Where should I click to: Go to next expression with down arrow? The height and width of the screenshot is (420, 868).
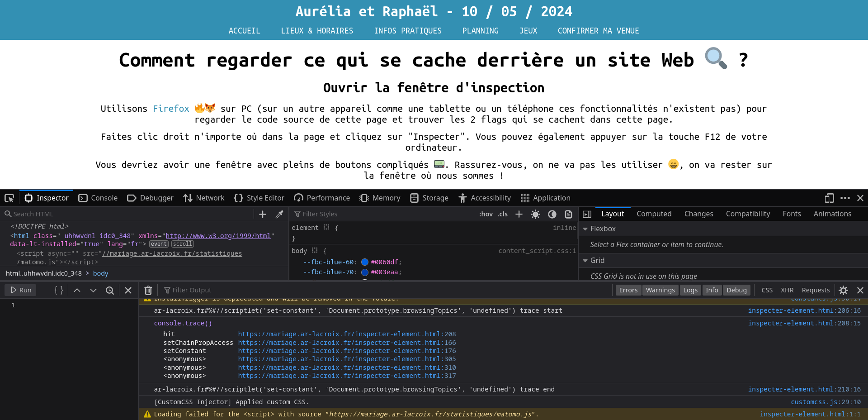(93, 290)
